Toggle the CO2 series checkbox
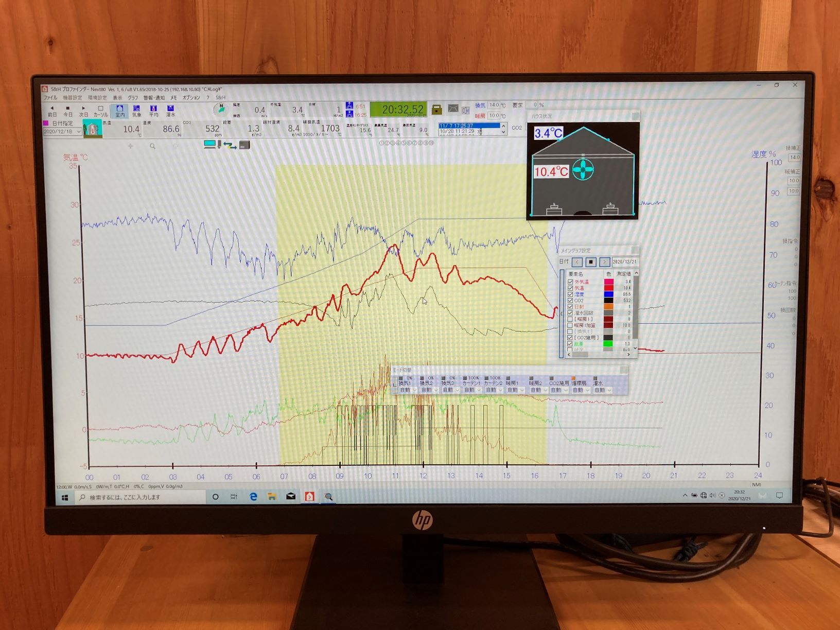 click(570, 301)
